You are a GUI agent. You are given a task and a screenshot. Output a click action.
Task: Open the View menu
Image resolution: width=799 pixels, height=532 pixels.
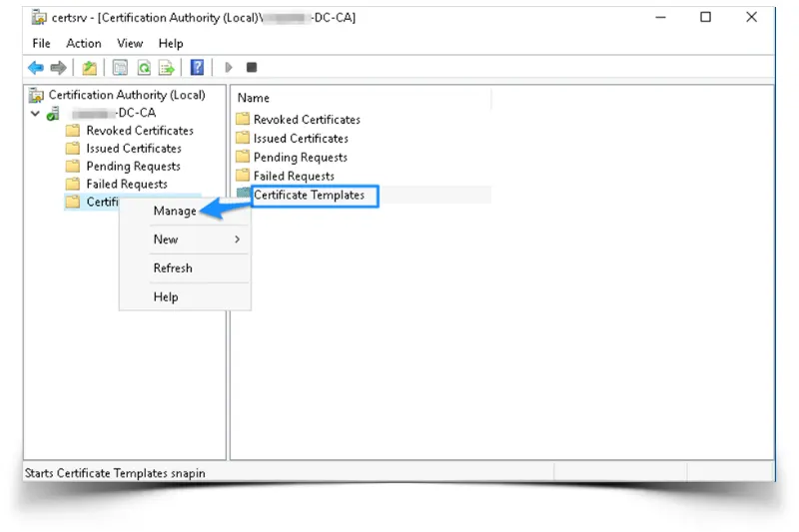click(x=130, y=43)
